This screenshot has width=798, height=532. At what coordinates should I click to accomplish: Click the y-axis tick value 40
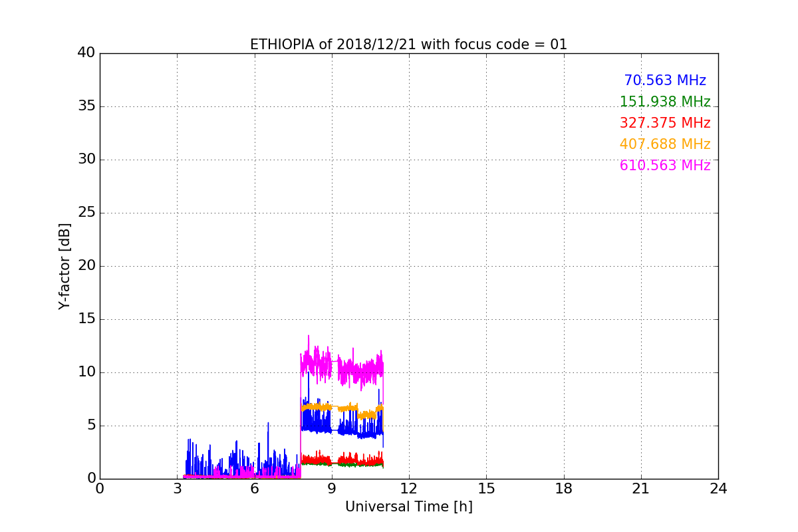[86, 53]
